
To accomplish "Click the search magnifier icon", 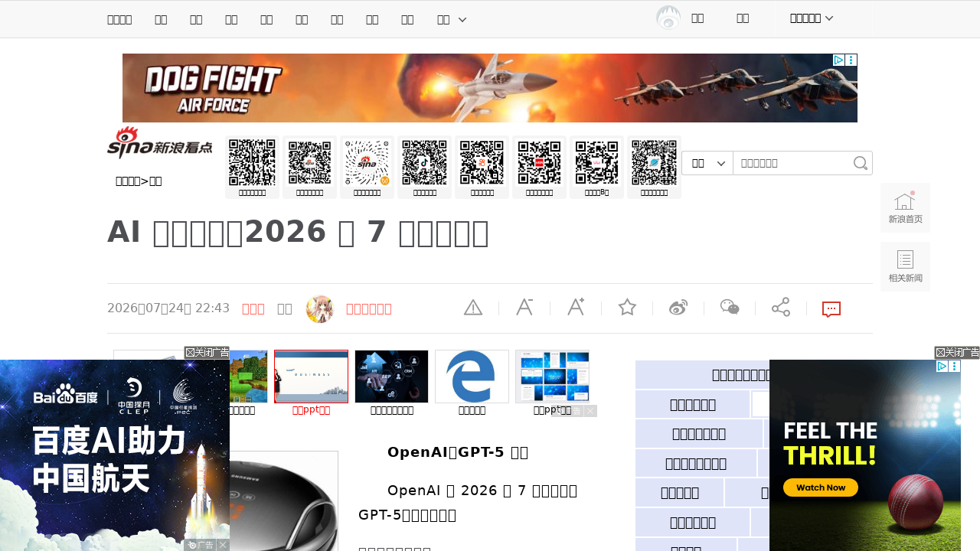I will pyautogui.click(x=861, y=163).
